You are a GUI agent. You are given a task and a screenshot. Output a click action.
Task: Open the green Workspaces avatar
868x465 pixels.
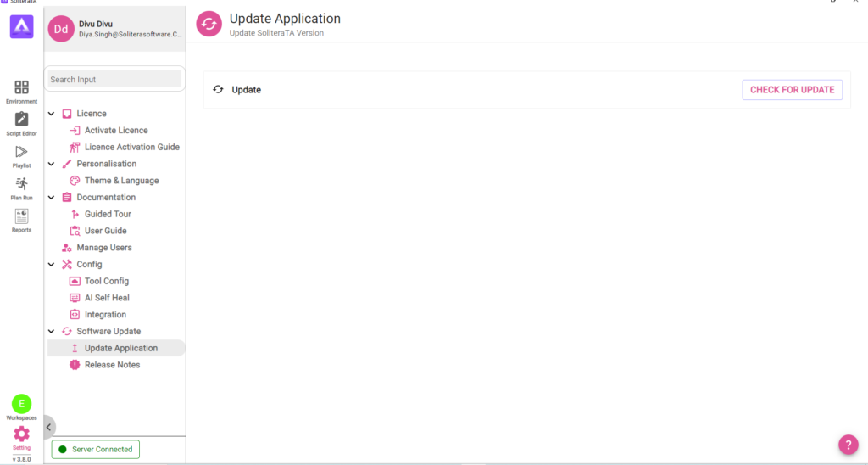click(21, 403)
